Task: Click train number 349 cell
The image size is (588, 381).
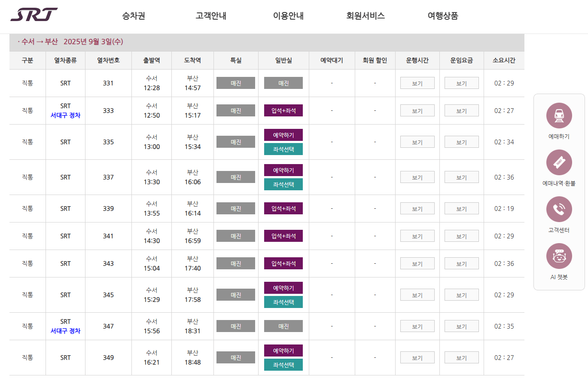Action: (x=108, y=358)
